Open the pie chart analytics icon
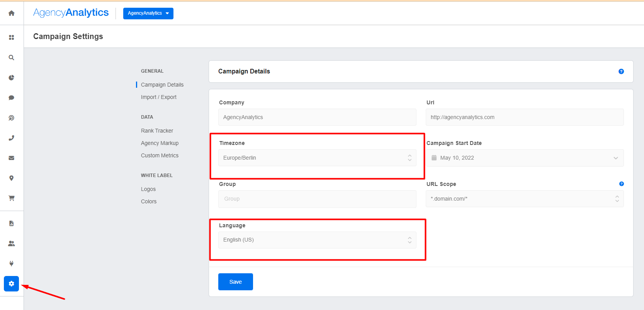 pyautogui.click(x=12, y=78)
